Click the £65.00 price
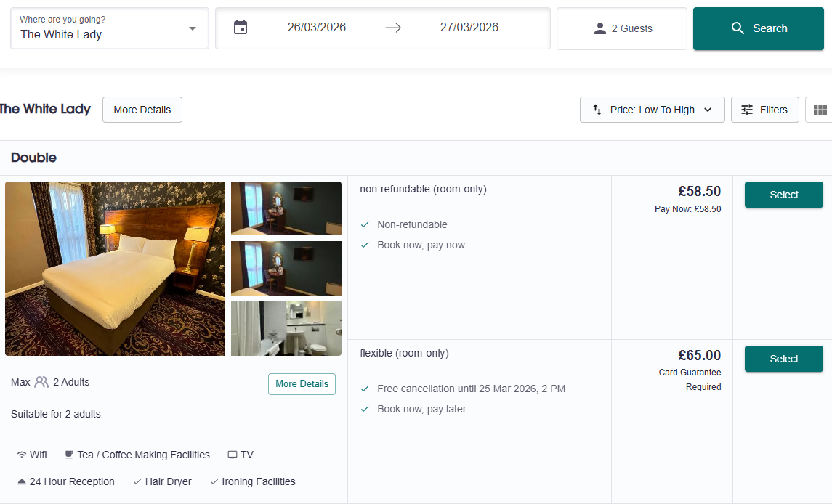832x504 pixels. 699,355
